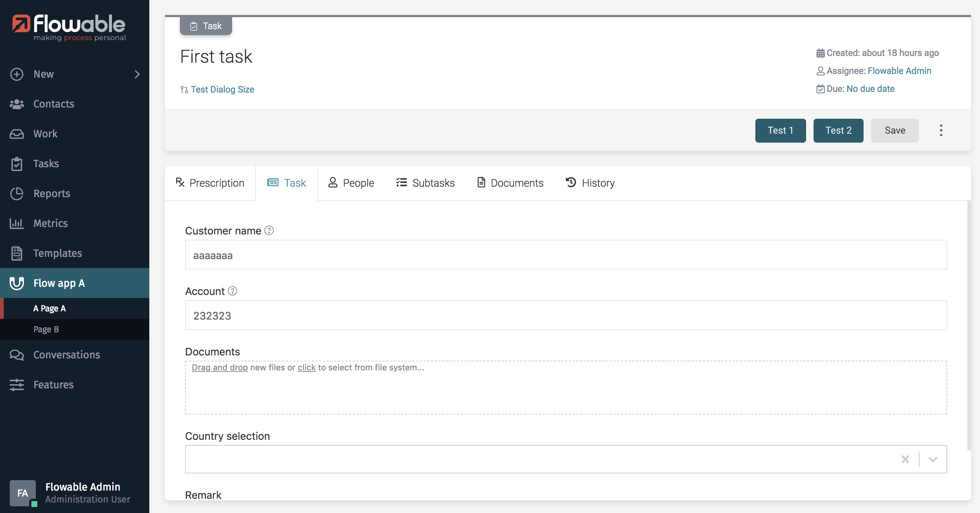
Task: Switch to the Prescription tab
Action: tap(210, 183)
